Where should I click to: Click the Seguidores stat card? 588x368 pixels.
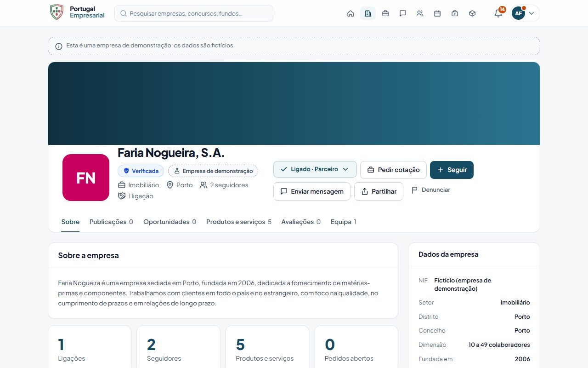(x=178, y=347)
